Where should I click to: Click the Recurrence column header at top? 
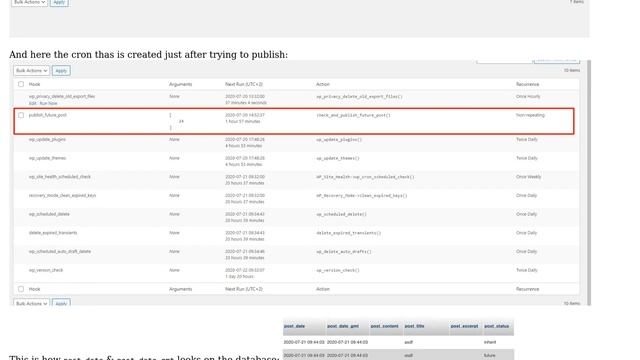[x=527, y=84]
